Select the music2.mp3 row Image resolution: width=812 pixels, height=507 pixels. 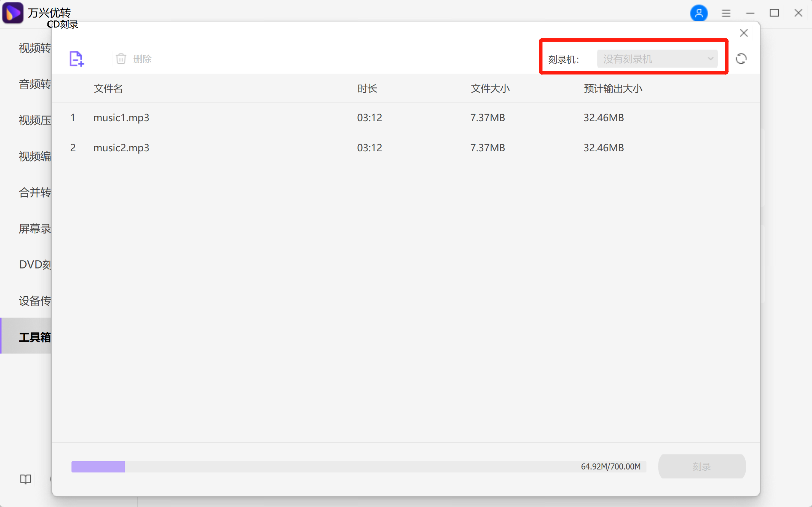(x=121, y=148)
